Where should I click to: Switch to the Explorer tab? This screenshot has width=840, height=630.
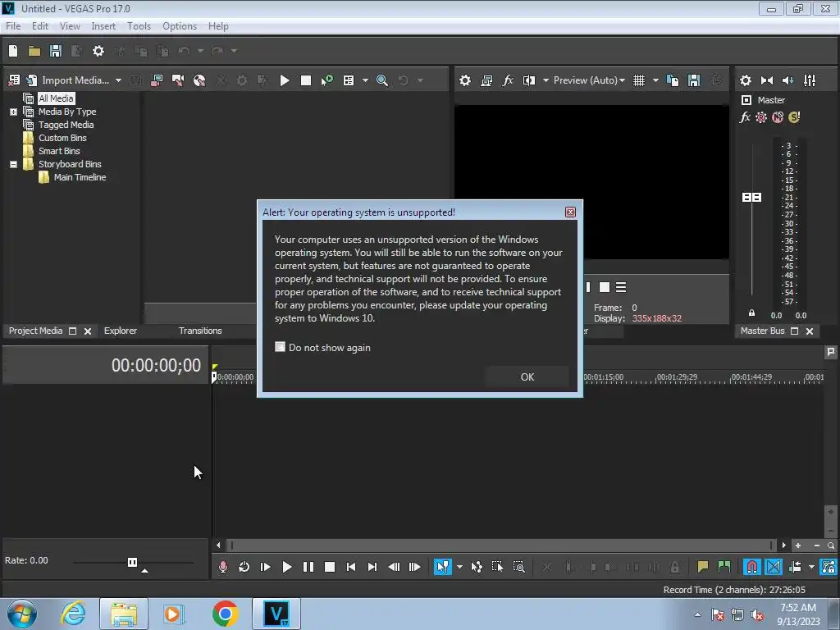[120, 331]
